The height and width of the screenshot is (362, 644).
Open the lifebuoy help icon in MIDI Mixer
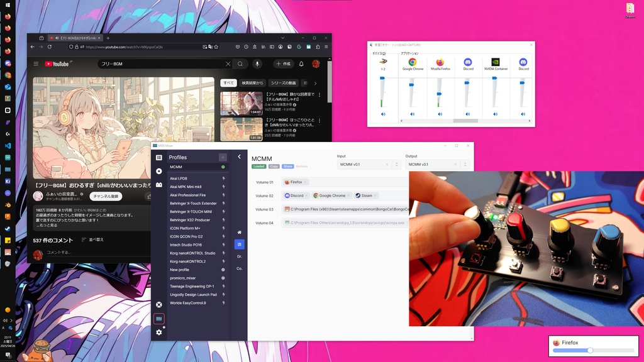159,305
